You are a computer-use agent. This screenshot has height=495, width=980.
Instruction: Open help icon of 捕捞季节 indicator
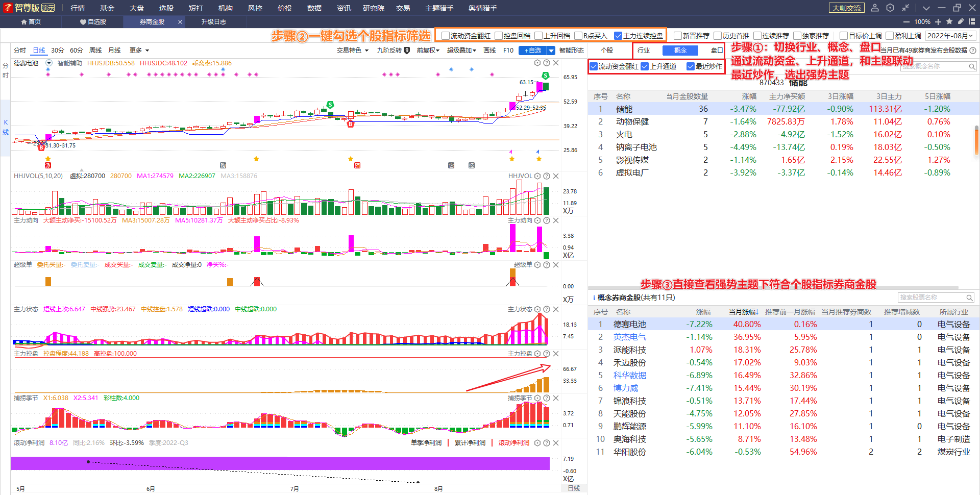coord(547,398)
